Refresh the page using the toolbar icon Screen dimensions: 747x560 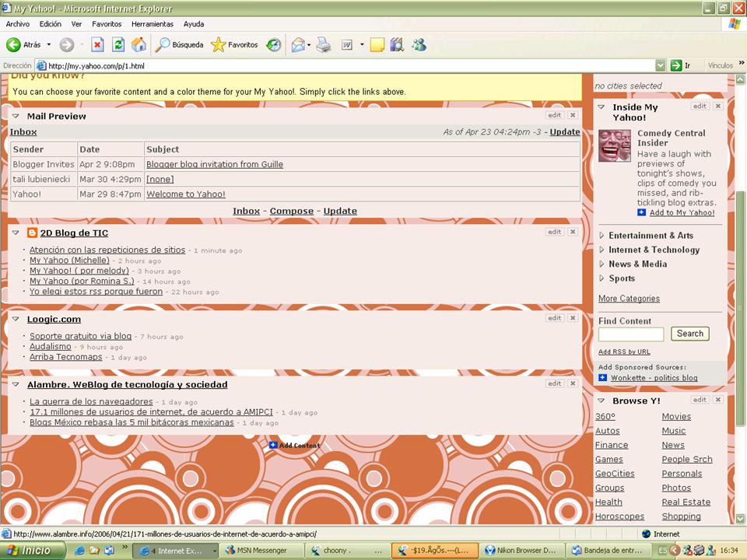pyautogui.click(x=118, y=45)
